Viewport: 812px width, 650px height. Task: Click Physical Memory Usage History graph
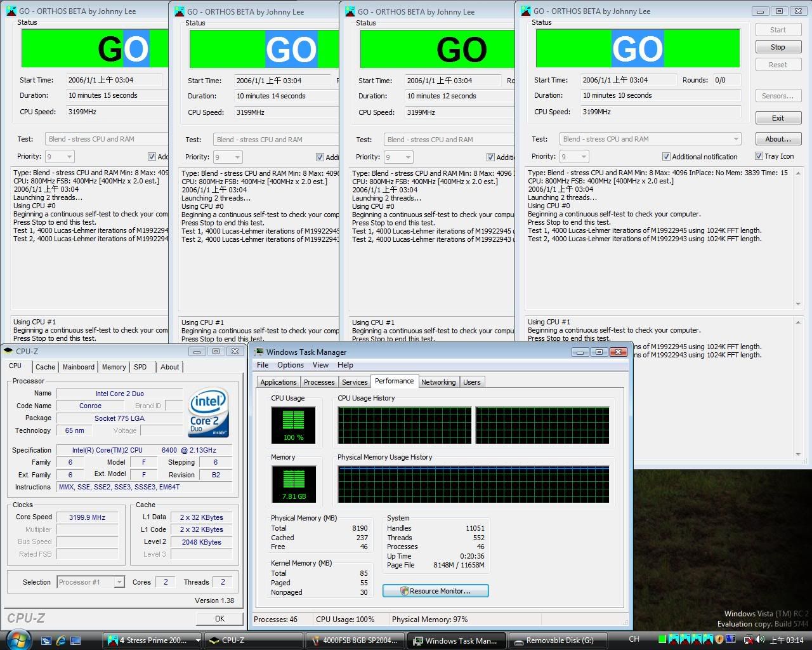pyautogui.click(x=473, y=484)
